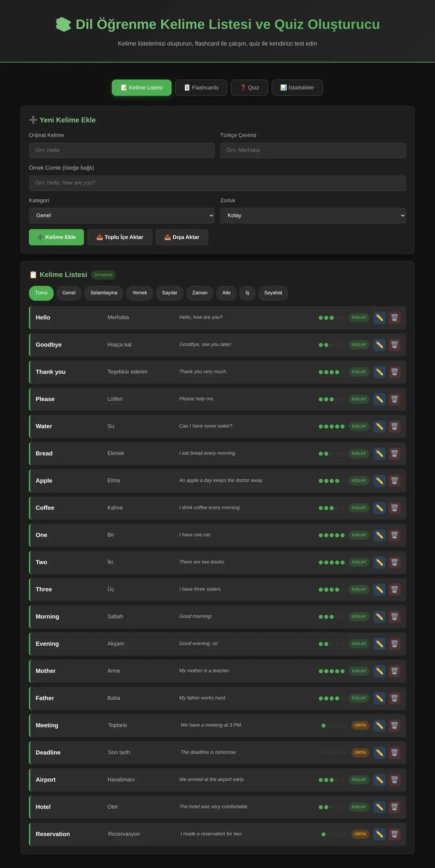Delete the Hello word entry

[x=395, y=318]
